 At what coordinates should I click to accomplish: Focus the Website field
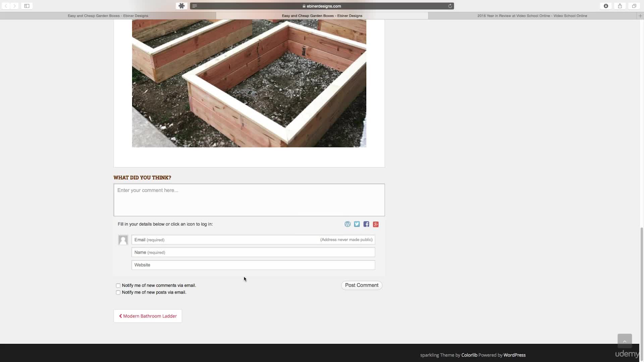253,265
